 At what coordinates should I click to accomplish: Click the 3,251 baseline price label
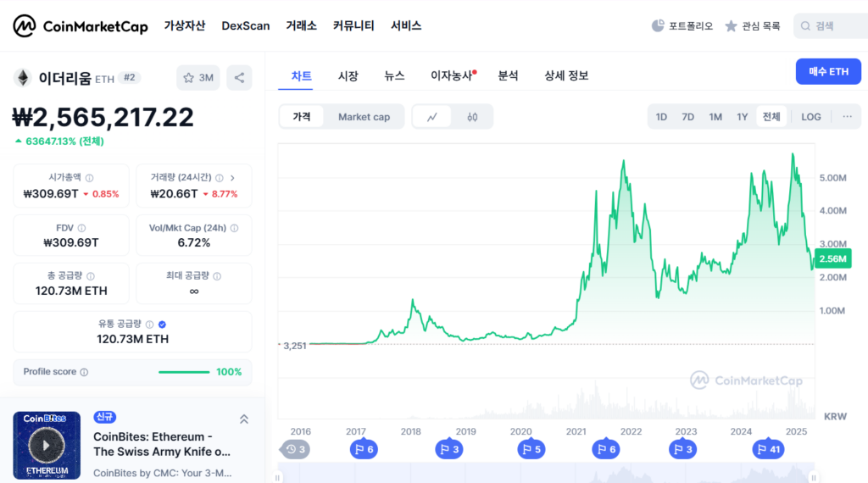(294, 346)
